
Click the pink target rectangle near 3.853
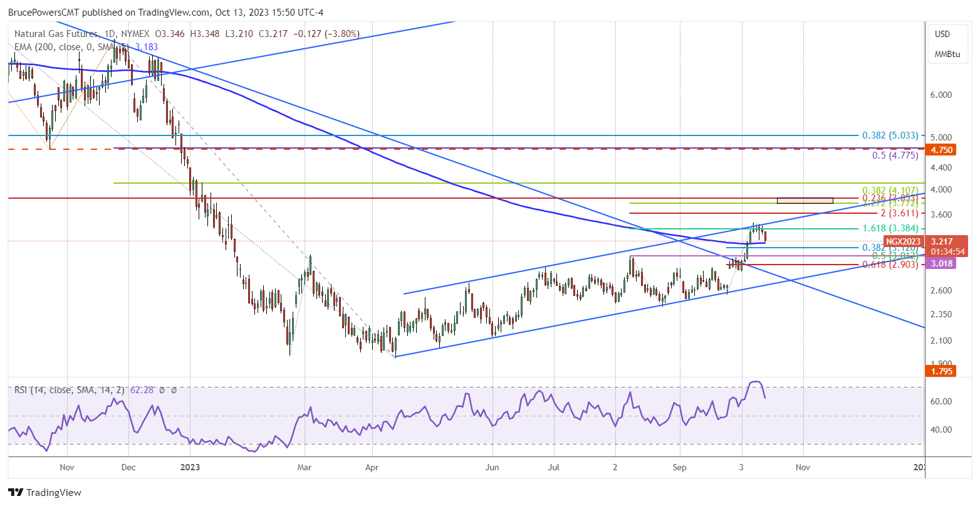pyautogui.click(x=805, y=201)
